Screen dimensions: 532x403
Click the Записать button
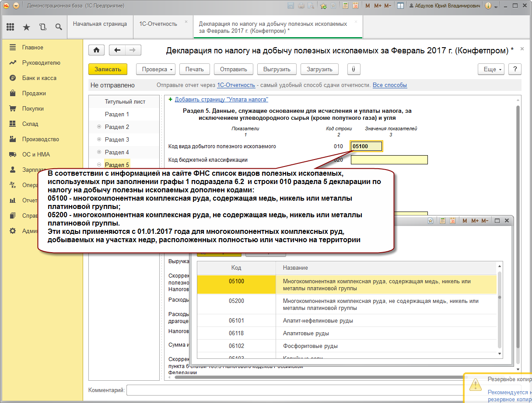(x=108, y=69)
